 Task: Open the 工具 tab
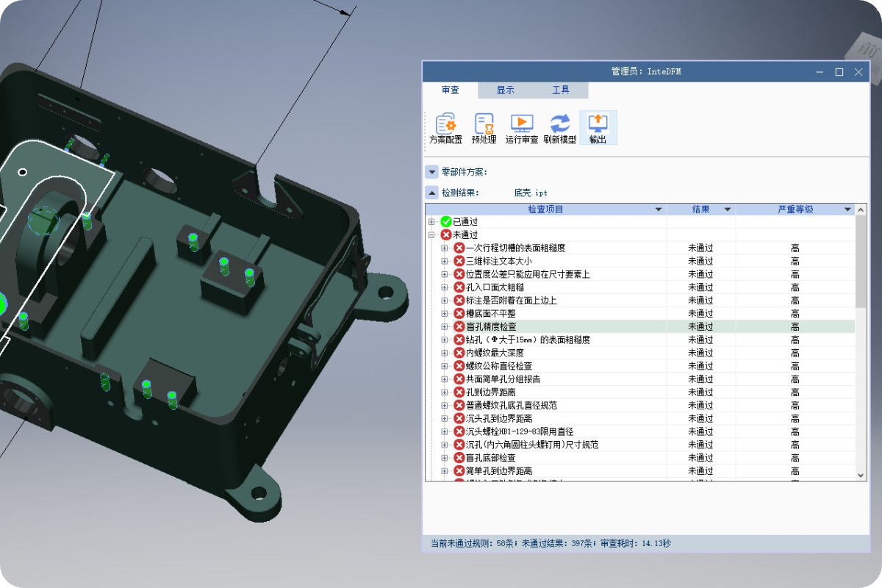coord(560,90)
